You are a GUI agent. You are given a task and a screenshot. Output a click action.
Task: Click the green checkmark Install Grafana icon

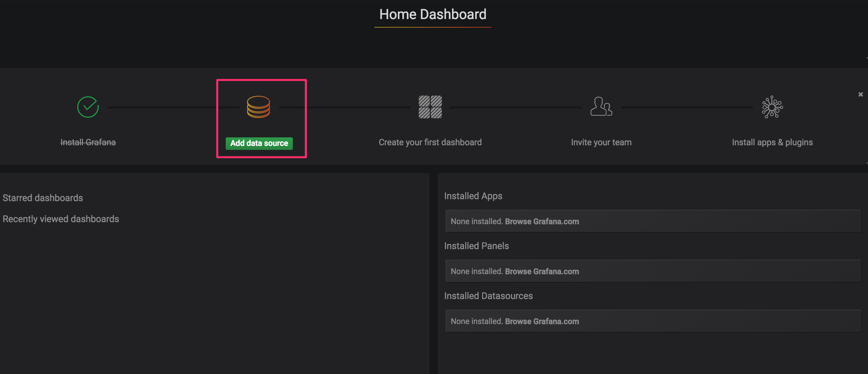(88, 107)
